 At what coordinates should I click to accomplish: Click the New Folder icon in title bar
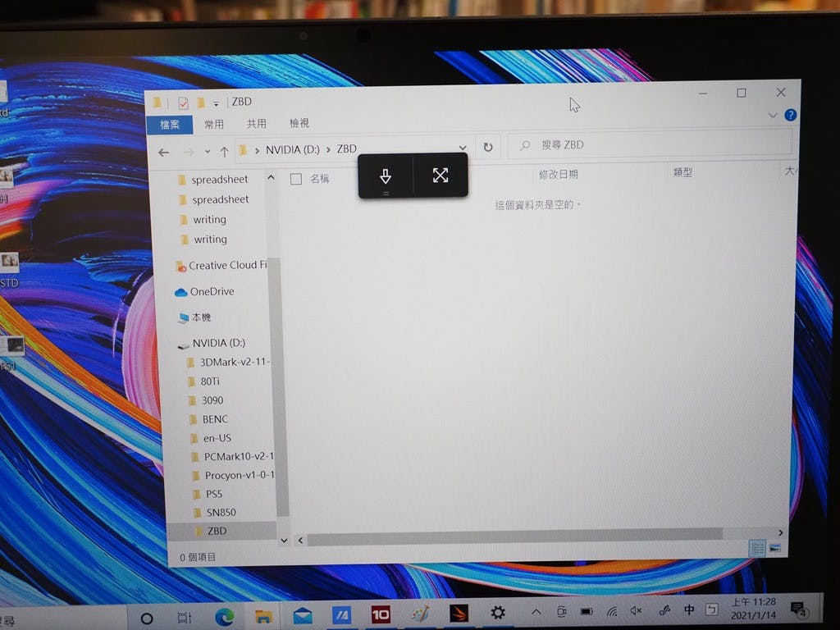[x=201, y=102]
